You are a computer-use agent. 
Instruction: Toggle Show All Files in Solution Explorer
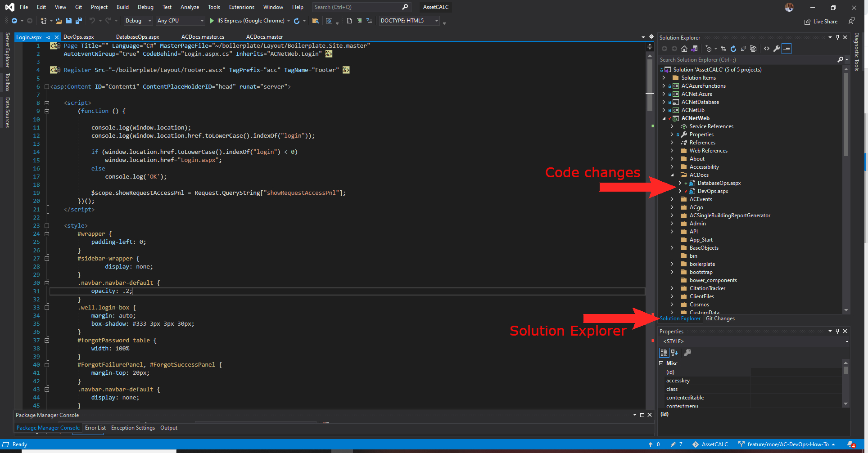tap(753, 49)
